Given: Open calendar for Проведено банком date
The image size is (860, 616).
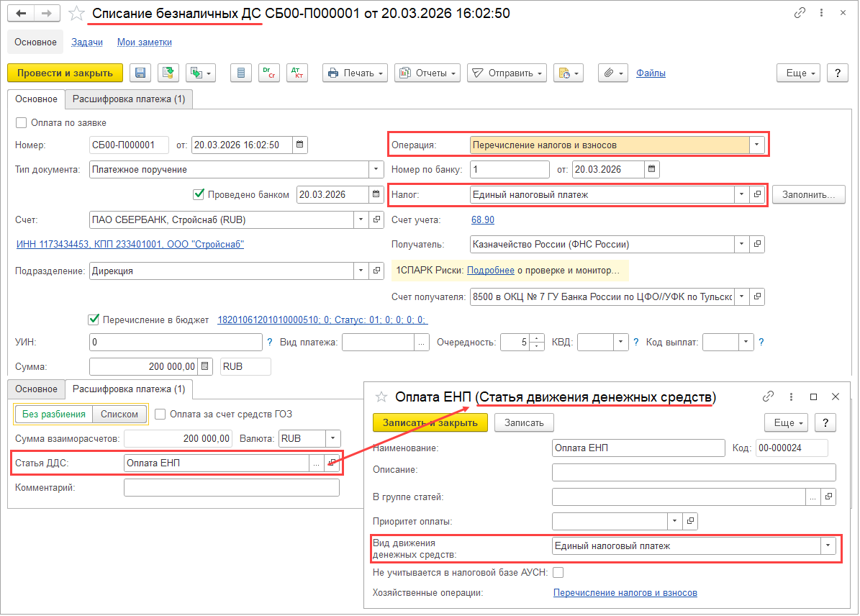Looking at the screenshot, I should click(376, 194).
